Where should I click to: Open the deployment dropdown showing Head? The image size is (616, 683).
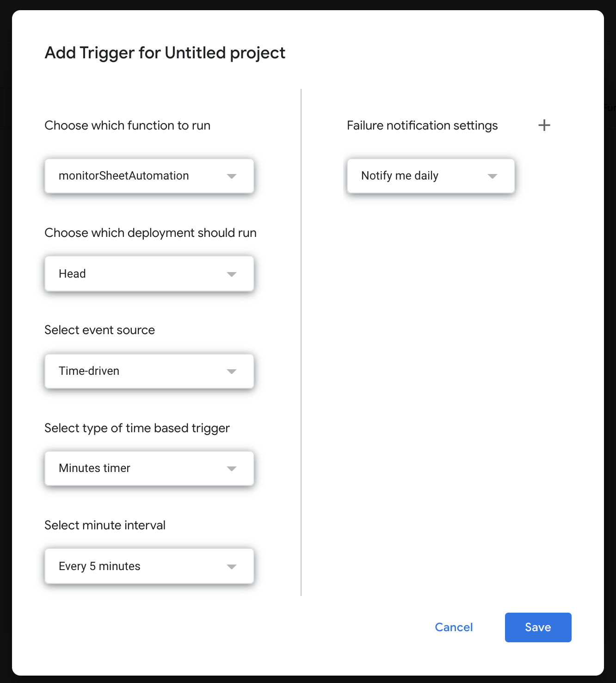(x=149, y=274)
